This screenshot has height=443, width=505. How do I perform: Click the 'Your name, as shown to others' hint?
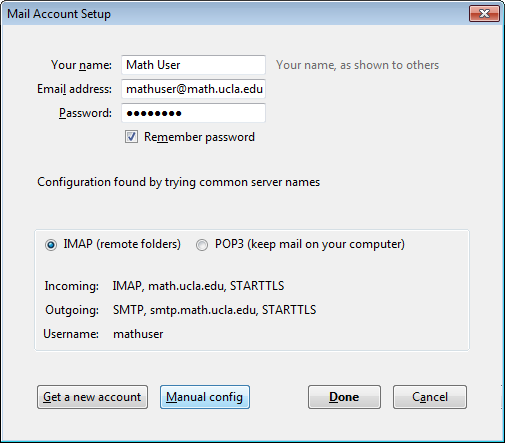(357, 65)
